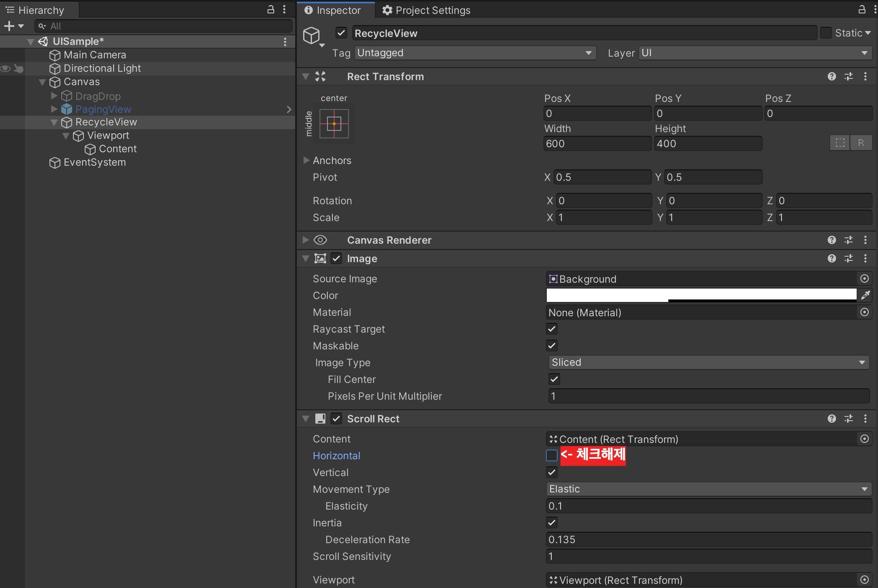The image size is (878, 588).
Task: Pick Source Image object selector
Action: tap(865, 279)
